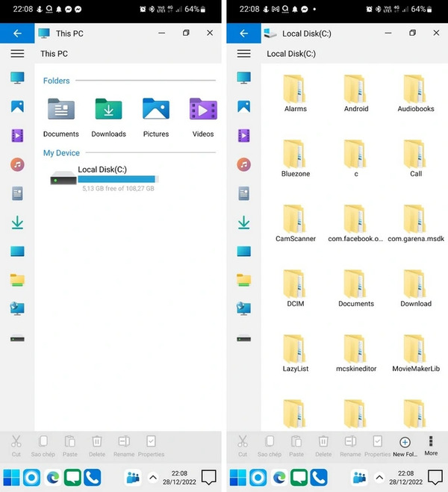Open the Downloads folder in This PC
448x492 pixels.
[x=108, y=117]
